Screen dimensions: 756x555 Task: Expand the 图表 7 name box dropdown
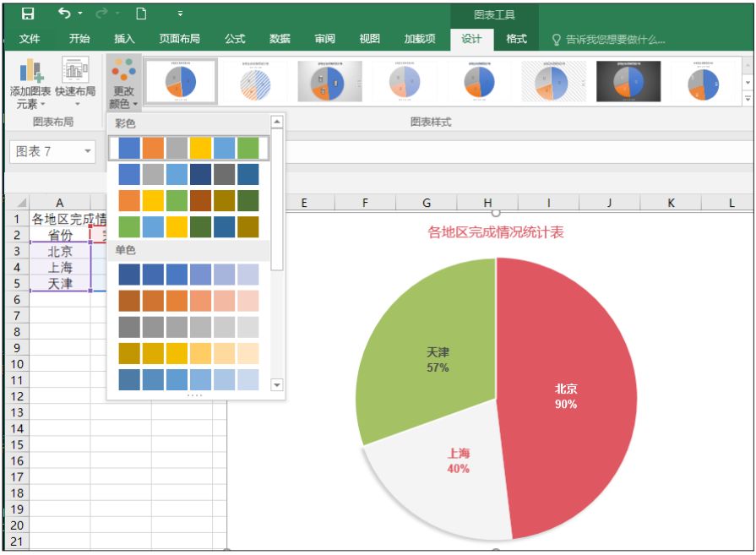click(x=88, y=151)
